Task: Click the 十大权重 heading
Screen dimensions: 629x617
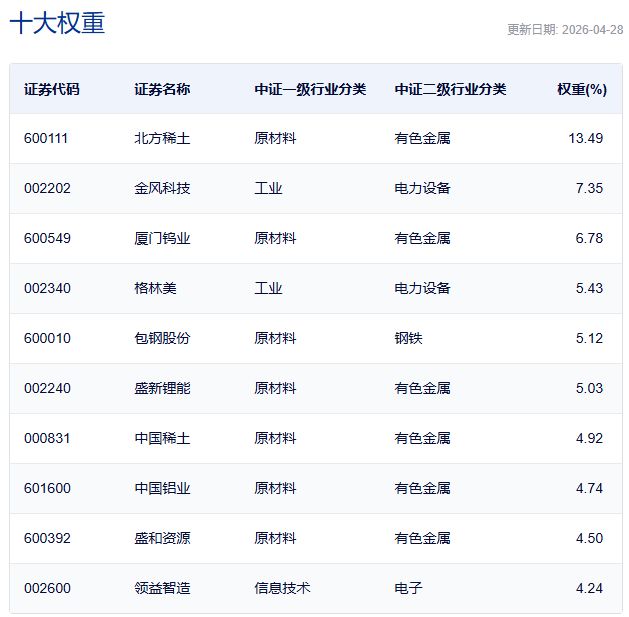Action: click(x=57, y=23)
